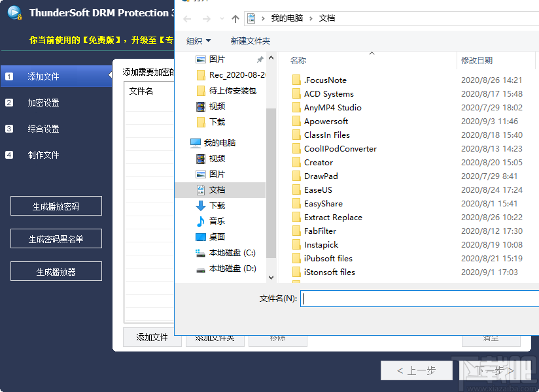Click inside the 文件名 input field

pos(392,298)
